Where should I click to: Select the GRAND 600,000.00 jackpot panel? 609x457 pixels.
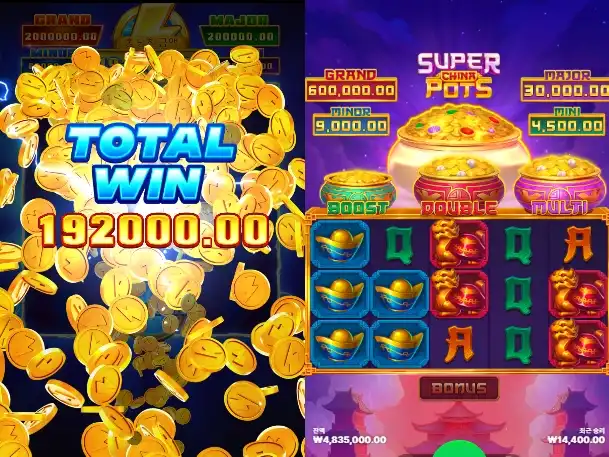click(351, 85)
